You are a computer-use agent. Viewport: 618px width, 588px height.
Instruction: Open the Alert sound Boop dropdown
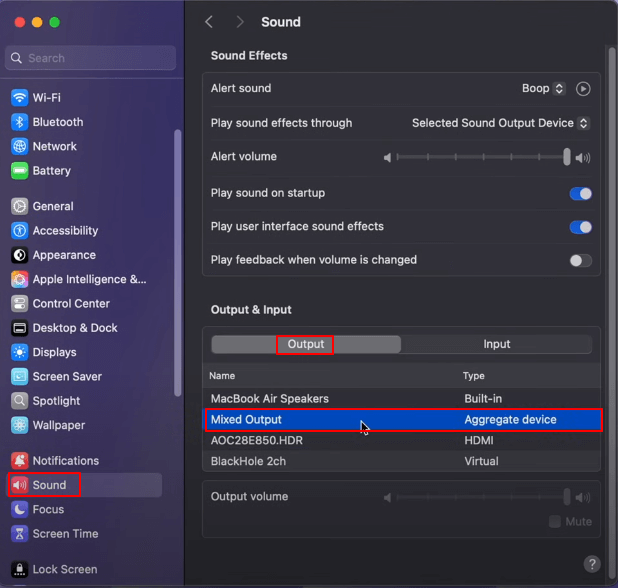tap(544, 88)
